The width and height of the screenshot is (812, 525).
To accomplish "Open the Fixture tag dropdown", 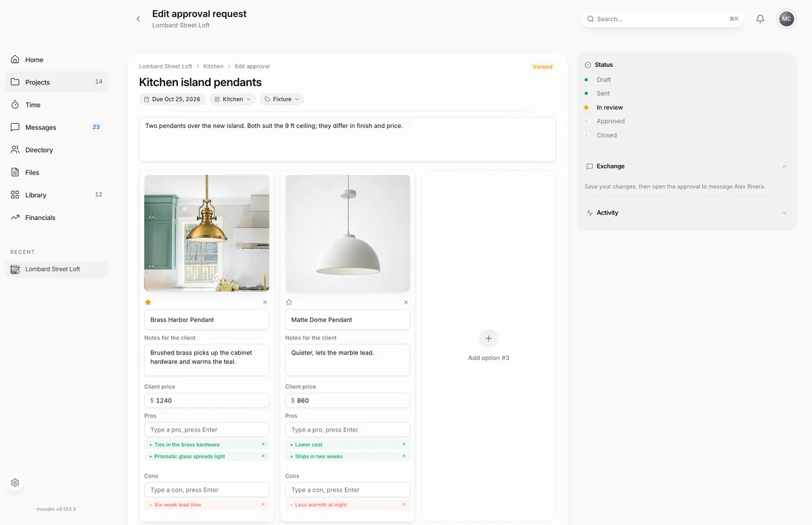I will tap(282, 99).
